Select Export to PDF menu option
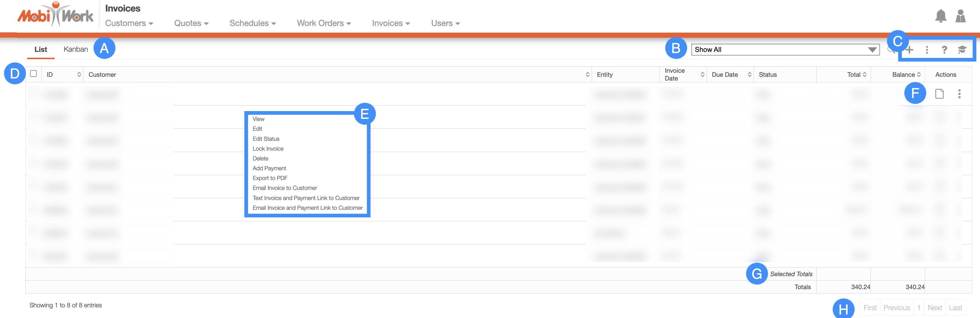The image size is (980, 318). tap(270, 178)
